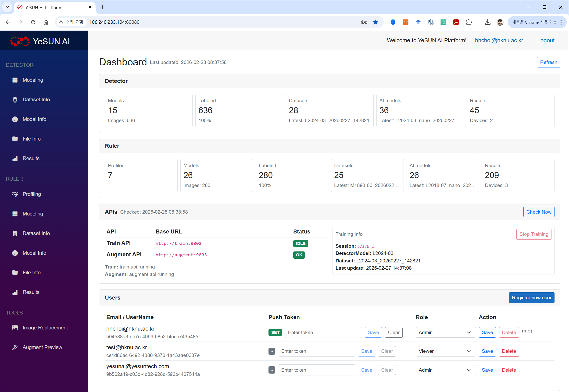Open role dropdown for yesunai@yesuntech.com
569x392 pixels.
(445, 370)
